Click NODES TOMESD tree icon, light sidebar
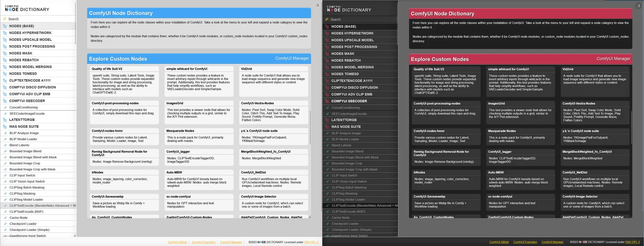Image resolution: width=644 pixels, height=246 pixels. [x=5, y=74]
